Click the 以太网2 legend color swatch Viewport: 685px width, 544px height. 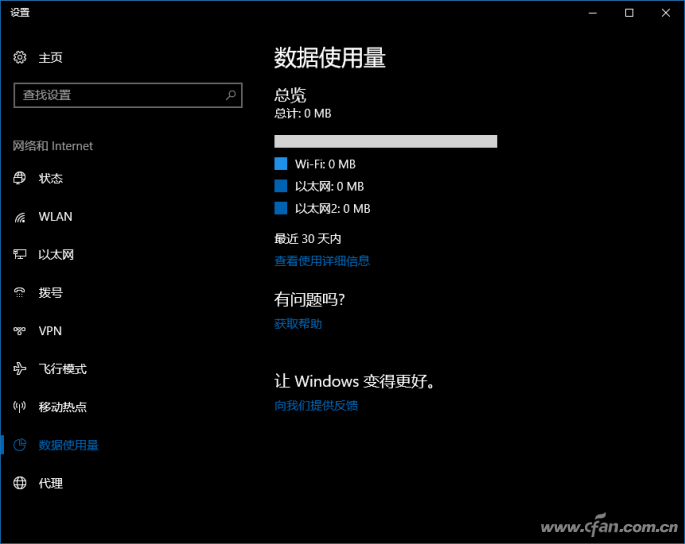click(x=280, y=208)
